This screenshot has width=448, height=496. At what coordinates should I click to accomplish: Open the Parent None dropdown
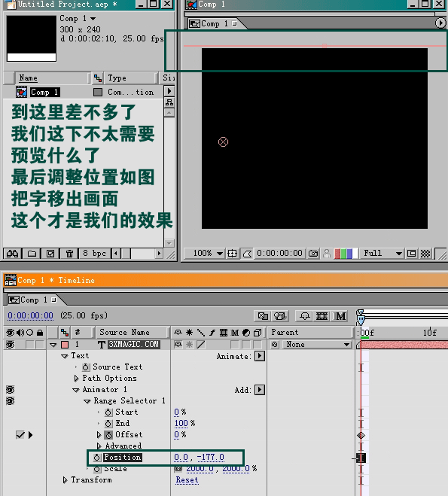(x=316, y=345)
